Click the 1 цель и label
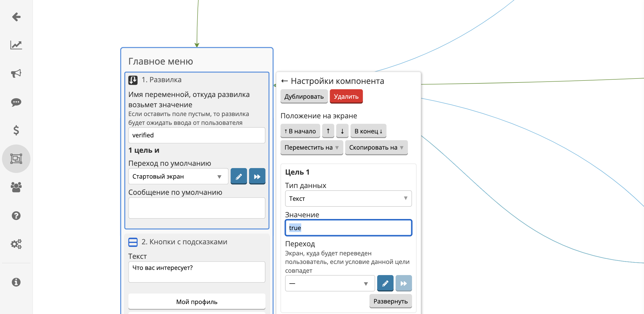Viewport: 644px width, 314px height. click(x=144, y=150)
